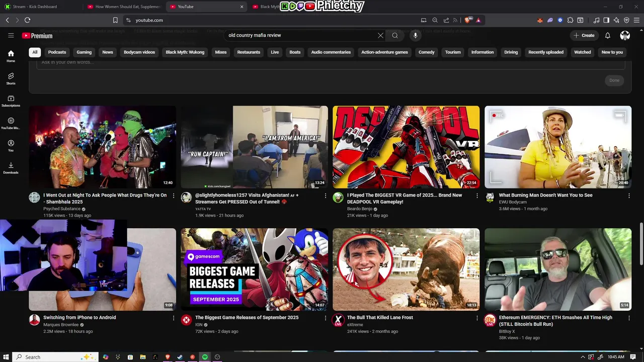Open Shorts in the sidebar

pyautogui.click(x=11, y=78)
